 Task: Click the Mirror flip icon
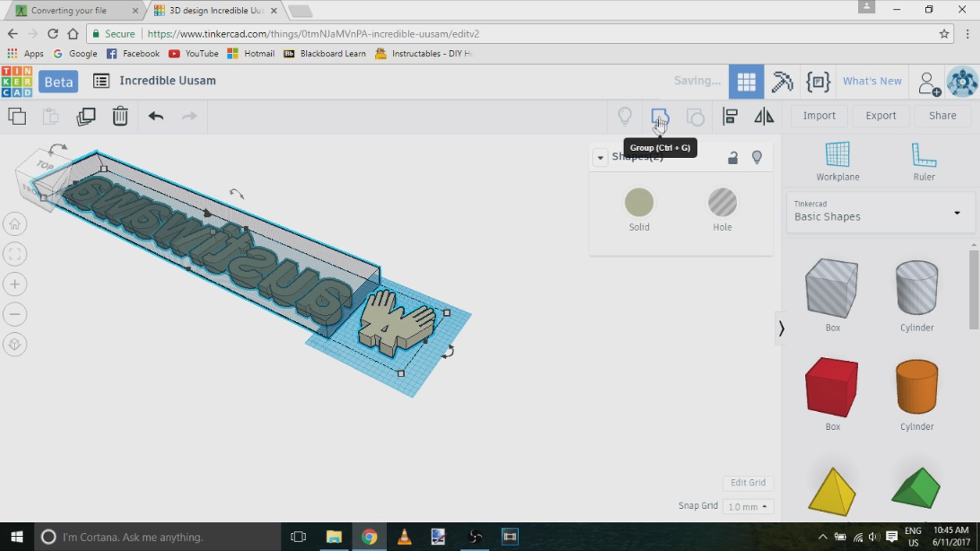coord(764,116)
